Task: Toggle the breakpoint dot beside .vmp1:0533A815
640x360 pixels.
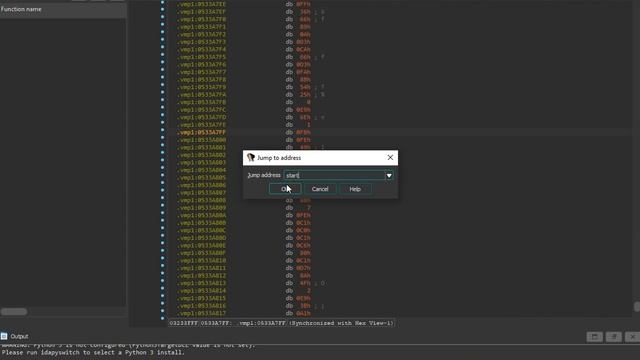Action: click(x=162, y=296)
